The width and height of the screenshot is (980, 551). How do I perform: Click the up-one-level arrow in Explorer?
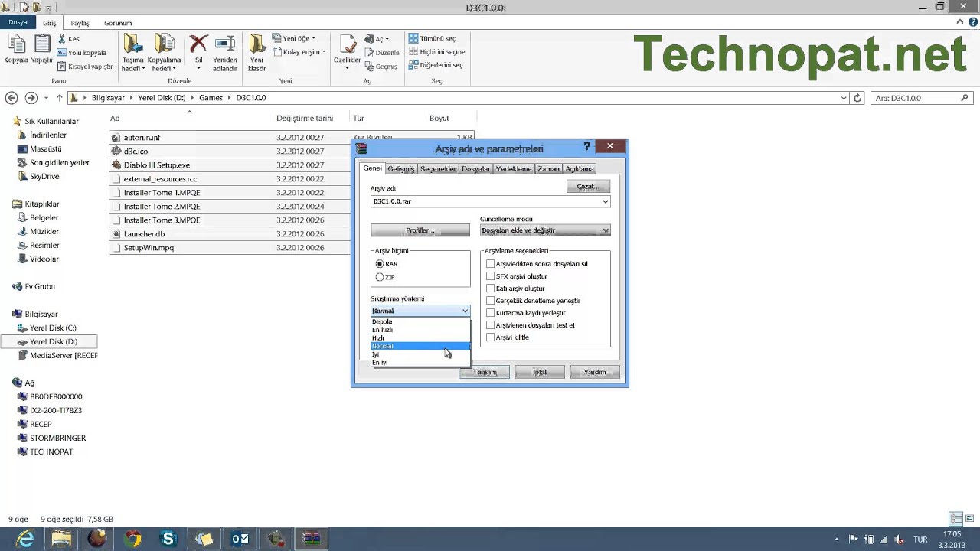click(x=60, y=98)
